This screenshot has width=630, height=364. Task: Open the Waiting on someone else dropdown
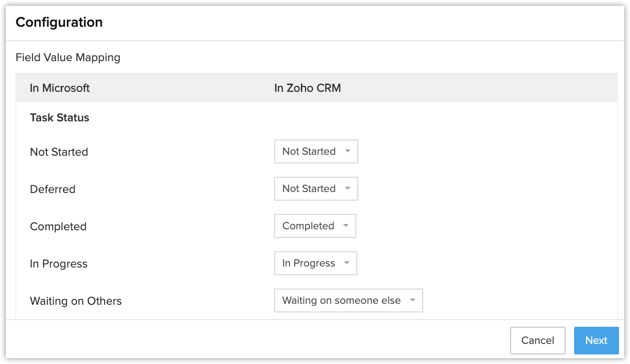[348, 300]
